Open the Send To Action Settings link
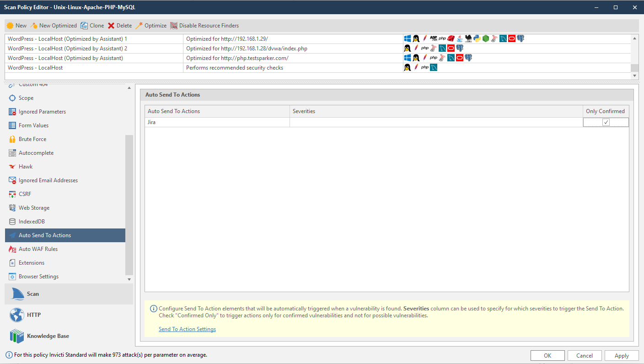Screen dimensions: 644x364 187,329
